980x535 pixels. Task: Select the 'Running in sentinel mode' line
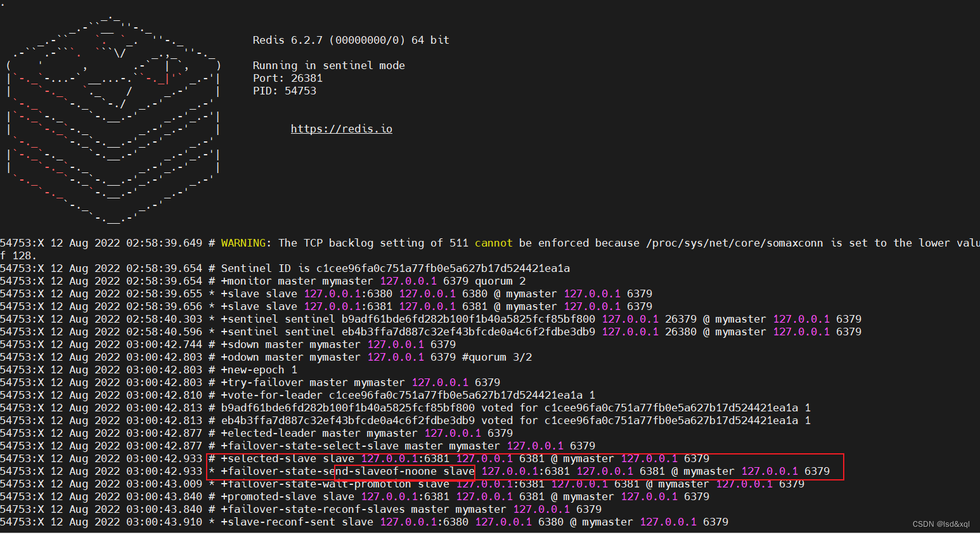(328, 65)
